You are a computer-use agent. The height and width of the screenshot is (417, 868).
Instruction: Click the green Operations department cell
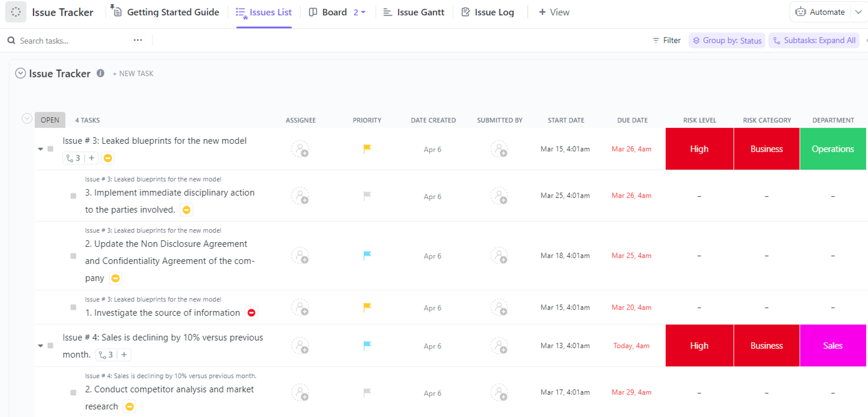pyautogui.click(x=833, y=149)
